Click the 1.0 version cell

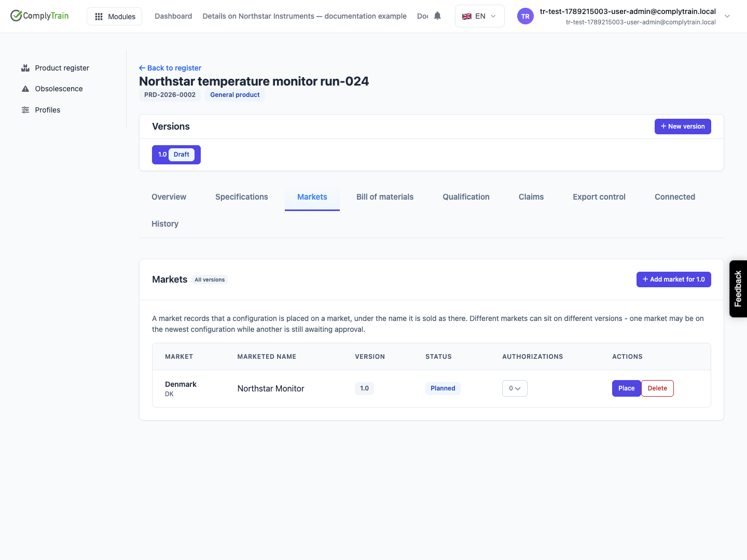[364, 388]
